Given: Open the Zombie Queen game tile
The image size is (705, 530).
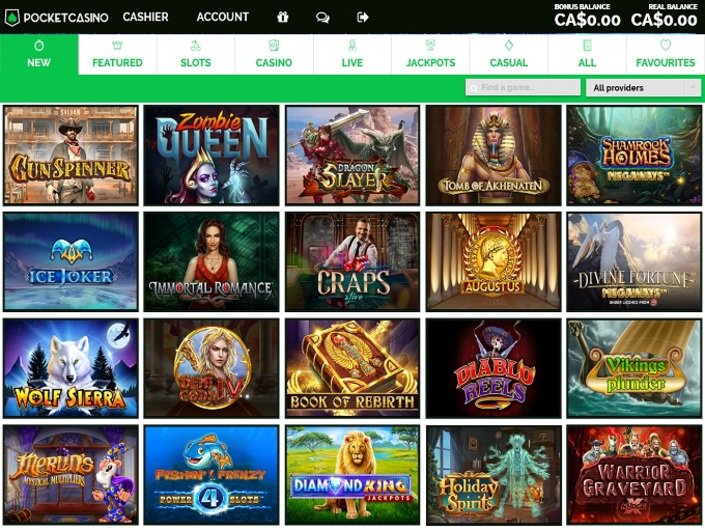Looking at the screenshot, I should tap(211, 156).
